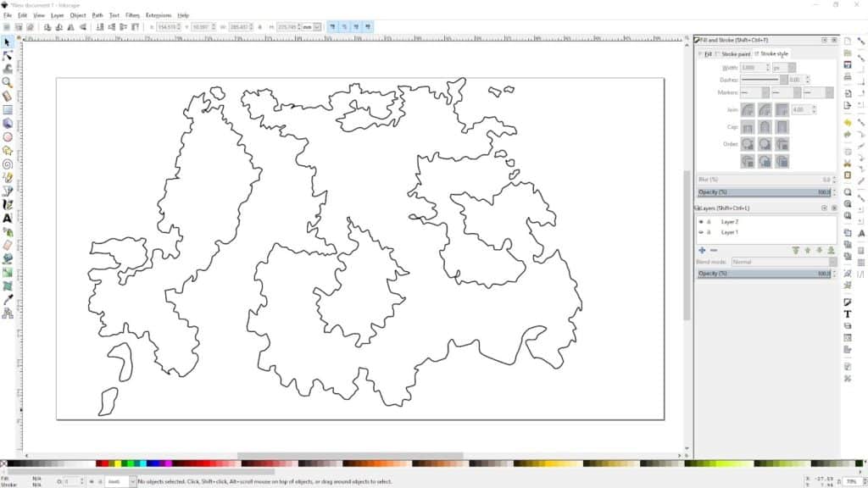This screenshot has width=868, height=488.
Task: Toggle visibility eye of Layer 2
Action: point(701,222)
